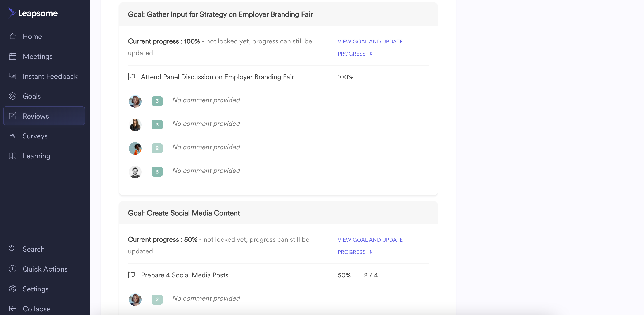This screenshot has height=315, width=644.
Task: Click the Goals target icon
Action: point(12,96)
